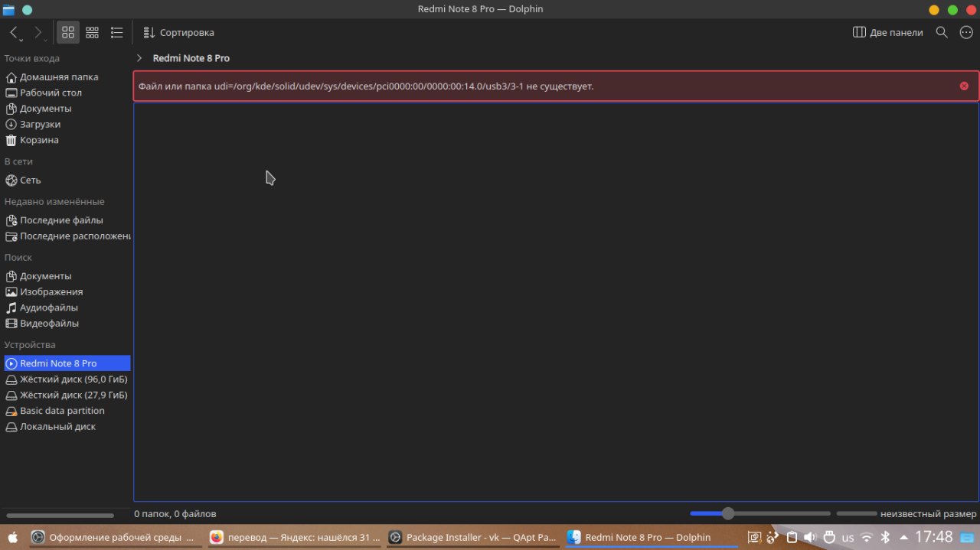980x550 pixels.
Task: Search Документы under Поиск
Action: pyautogui.click(x=66, y=275)
